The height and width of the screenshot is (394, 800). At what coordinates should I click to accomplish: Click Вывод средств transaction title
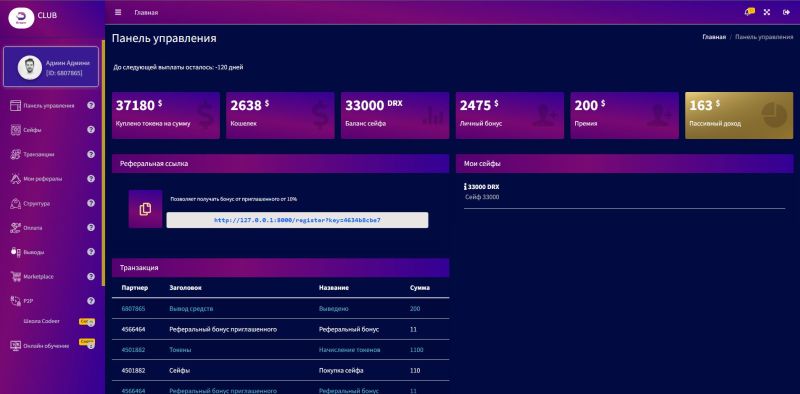pos(191,309)
